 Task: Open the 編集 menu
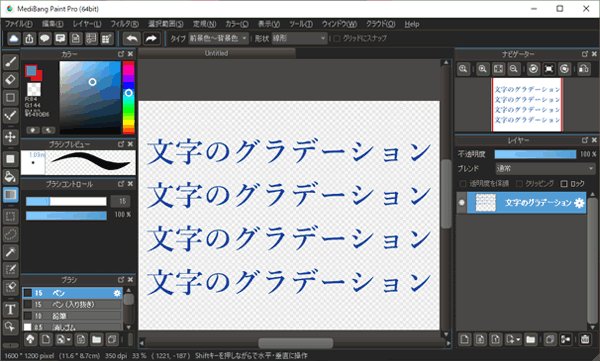coord(52,24)
